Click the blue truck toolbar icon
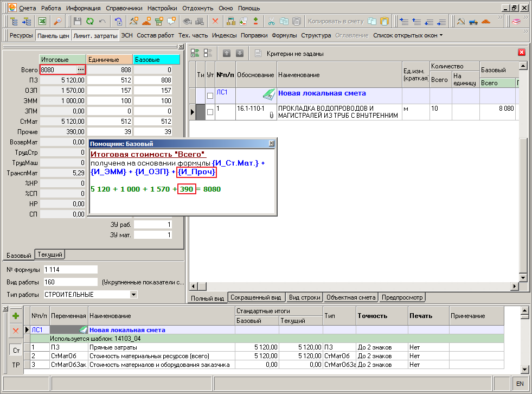The width and height of the screenshot is (532, 394). click(473, 21)
